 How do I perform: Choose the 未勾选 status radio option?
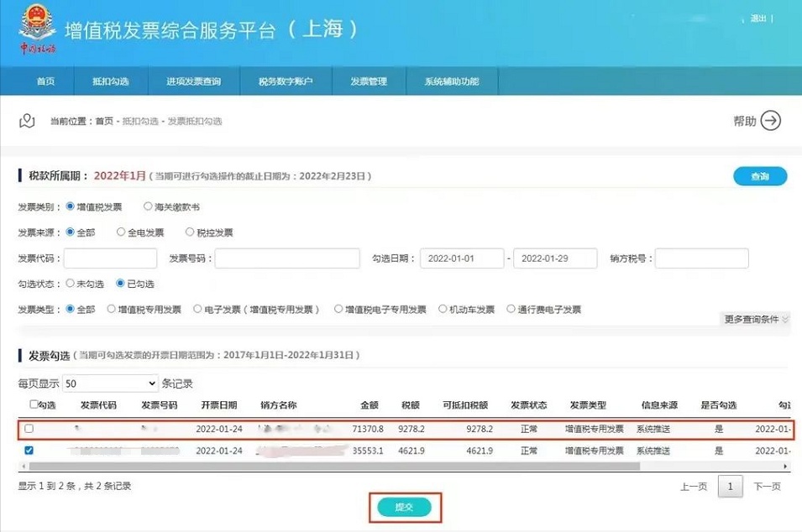click(70, 284)
